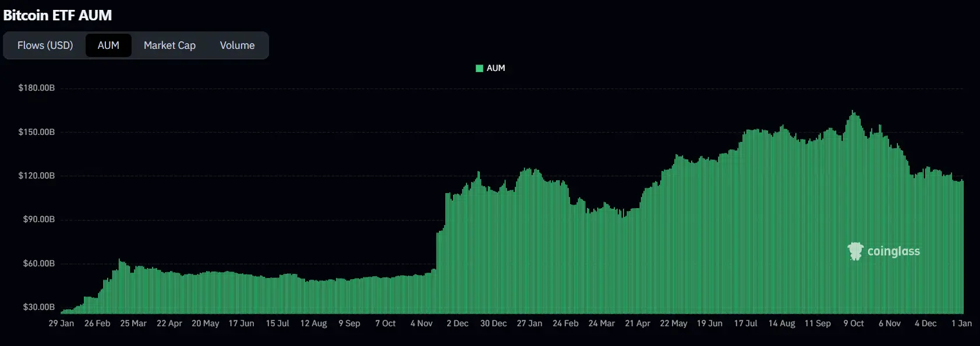The width and height of the screenshot is (980, 346).
Task: Click the $90.00B y-axis label
Action: pyautogui.click(x=39, y=219)
